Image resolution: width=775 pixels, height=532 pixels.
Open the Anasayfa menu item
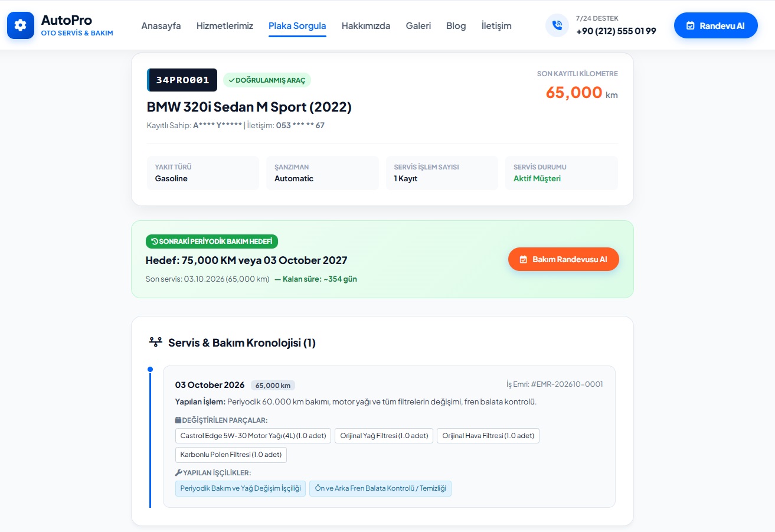pos(161,25)
